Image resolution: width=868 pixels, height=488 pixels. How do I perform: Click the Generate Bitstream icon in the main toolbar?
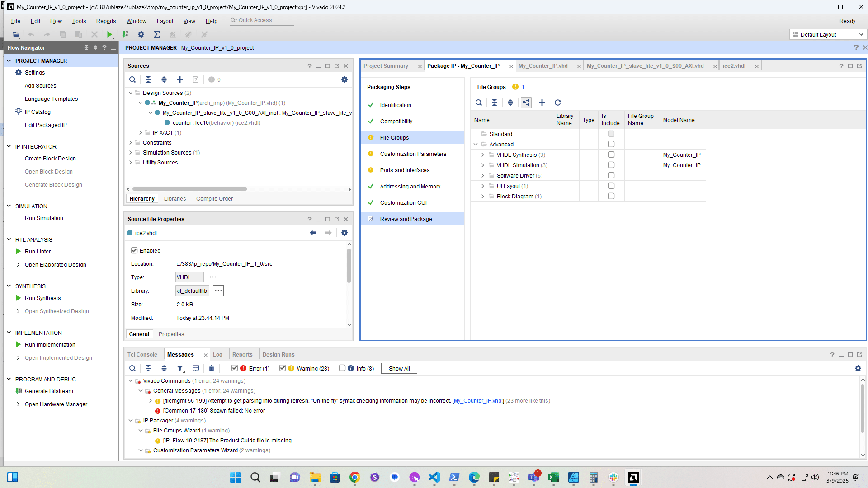126,34
